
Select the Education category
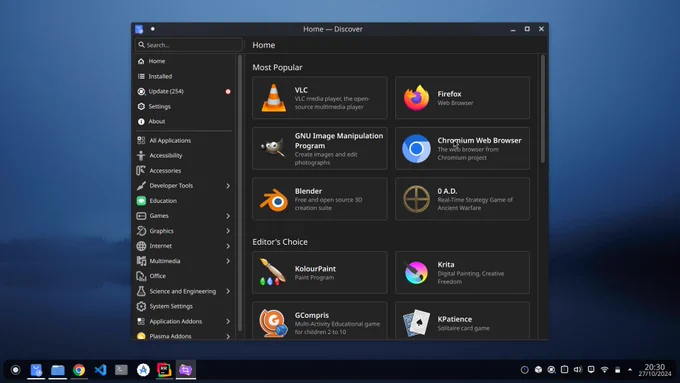click(x=184, y=201)
